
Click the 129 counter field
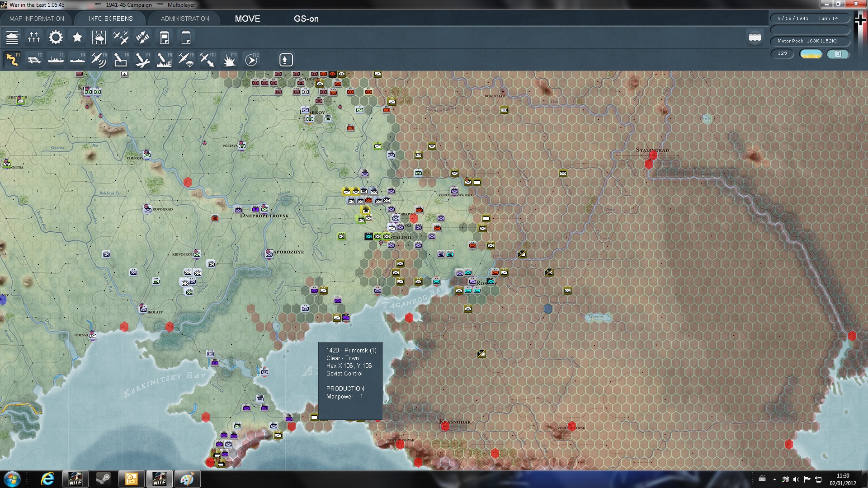coord(783,54)
